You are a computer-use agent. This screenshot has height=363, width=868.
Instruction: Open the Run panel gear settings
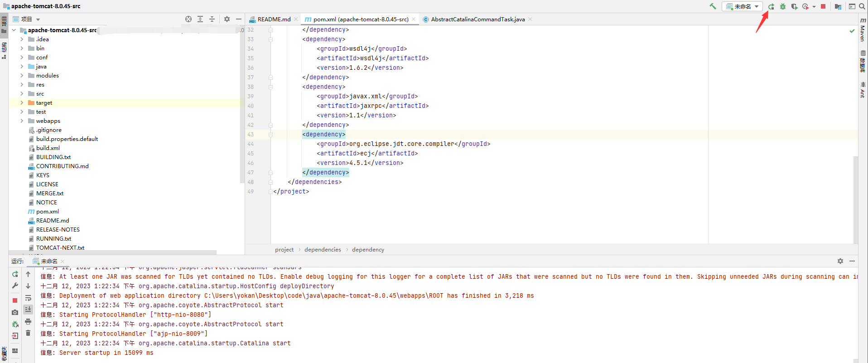pos(840,261)
